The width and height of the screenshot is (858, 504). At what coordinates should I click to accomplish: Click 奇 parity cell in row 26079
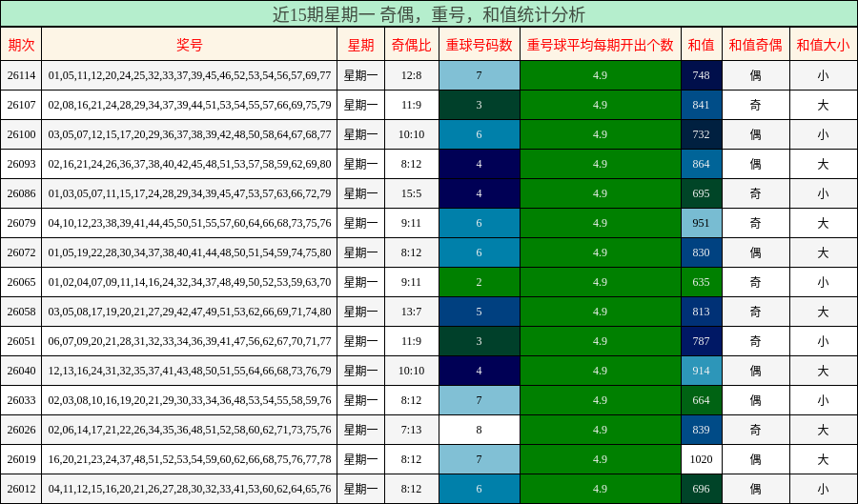(x=755, y=223)
